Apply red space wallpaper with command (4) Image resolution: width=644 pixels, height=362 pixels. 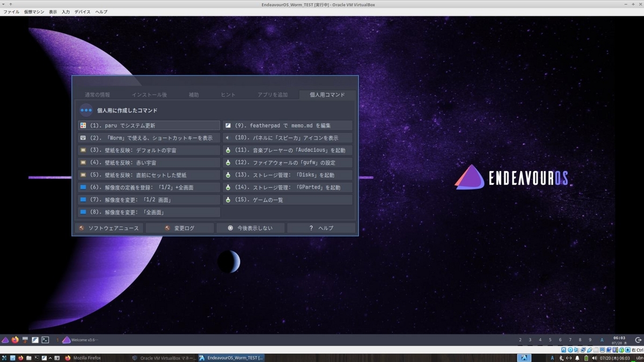(x=149, y=162)
